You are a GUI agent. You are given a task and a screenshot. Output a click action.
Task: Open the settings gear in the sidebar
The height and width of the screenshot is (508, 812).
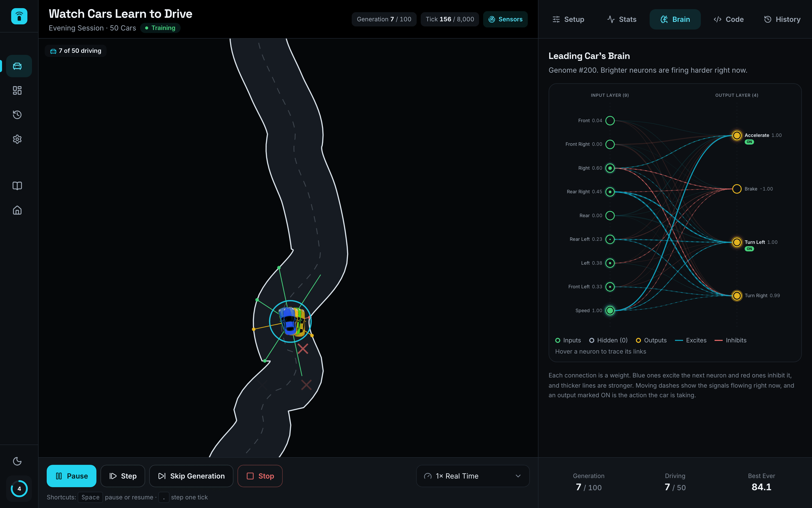pyautogui.click(x=18, y=139)
